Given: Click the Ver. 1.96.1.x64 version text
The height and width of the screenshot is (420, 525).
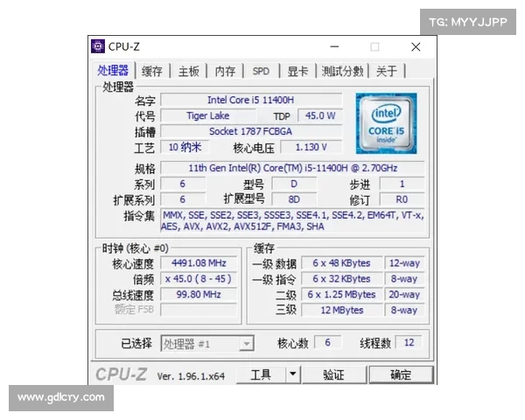Looking at the screenshot, I should (x=191, y=376).
